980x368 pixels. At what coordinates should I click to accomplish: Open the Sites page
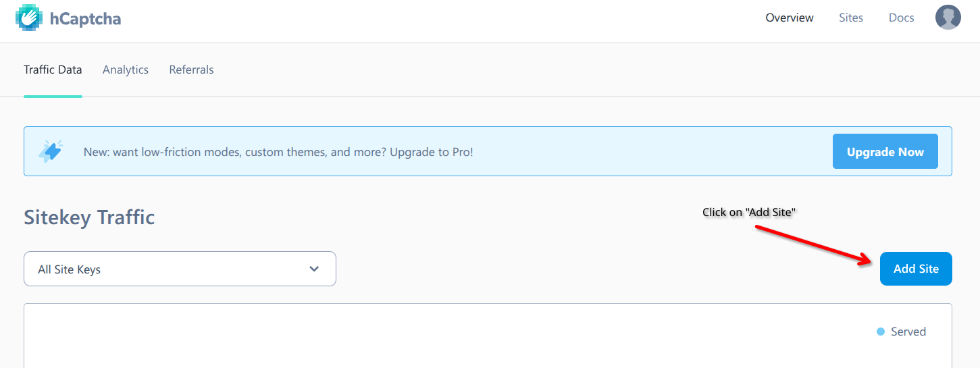click(850, 18)
